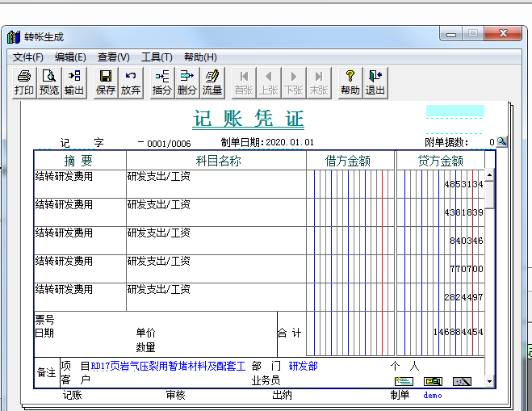Select first row 结转研发费用 summary cell
This screenshot has height=411, width=532.
pyautogui.click(x=80, y=183)
